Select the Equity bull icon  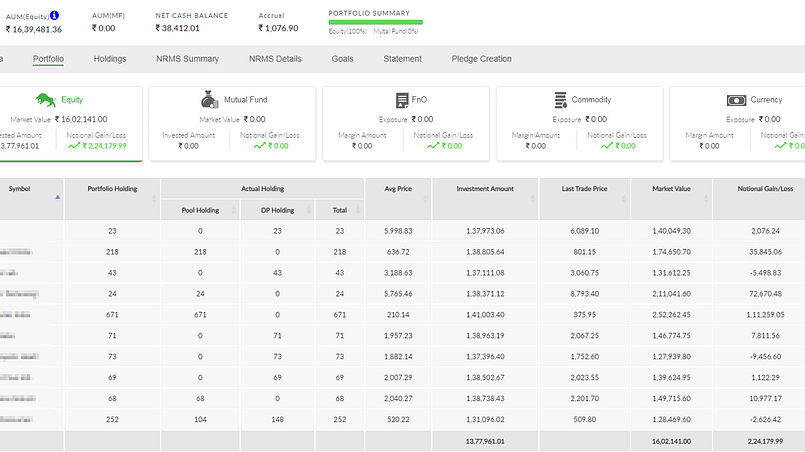coord(46,100)
